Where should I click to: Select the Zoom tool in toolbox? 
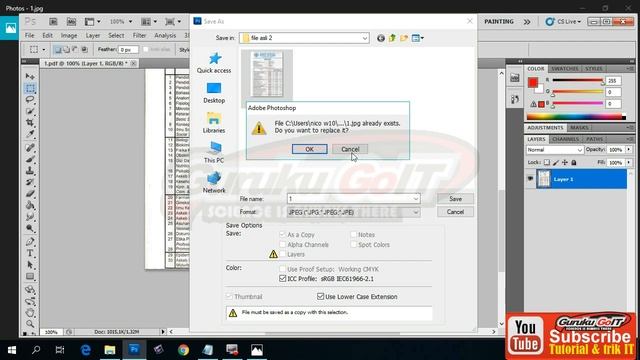coord(30,324)
